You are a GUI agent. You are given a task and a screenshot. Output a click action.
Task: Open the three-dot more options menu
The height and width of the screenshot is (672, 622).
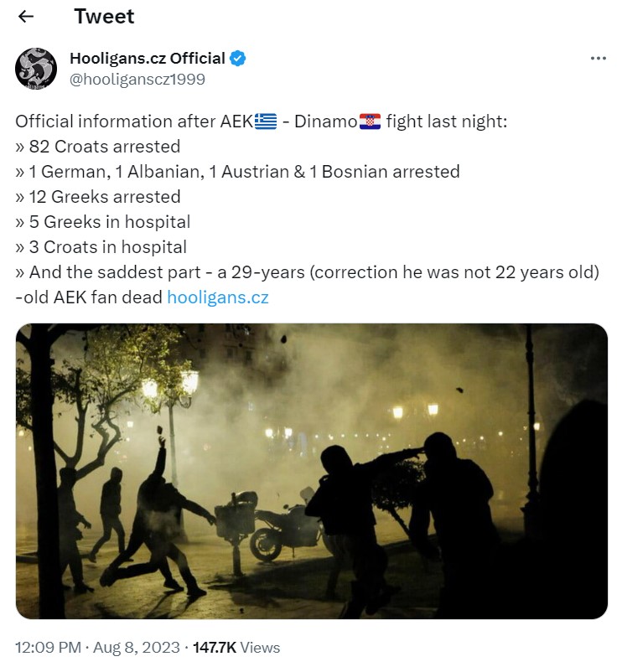pyautogui.click(x=598, y=59)
